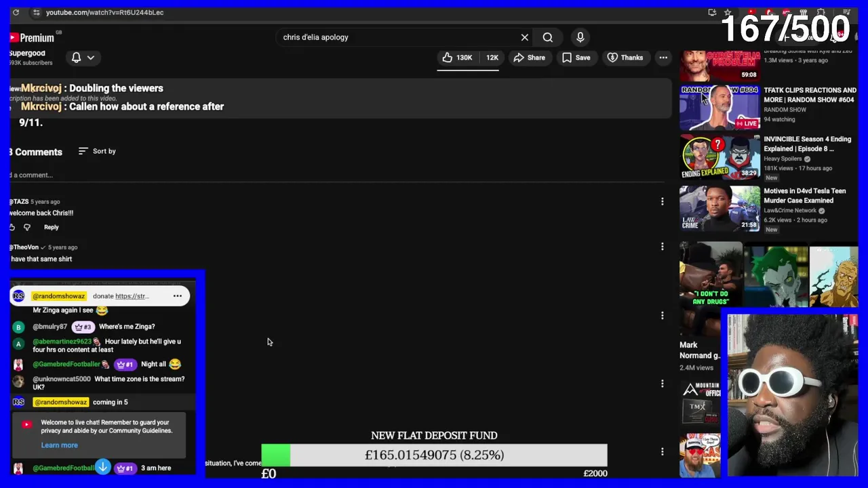This screenshot has height=488, width=868.
Task: Dislike the video showing 12K
Action: coord(492,58)
